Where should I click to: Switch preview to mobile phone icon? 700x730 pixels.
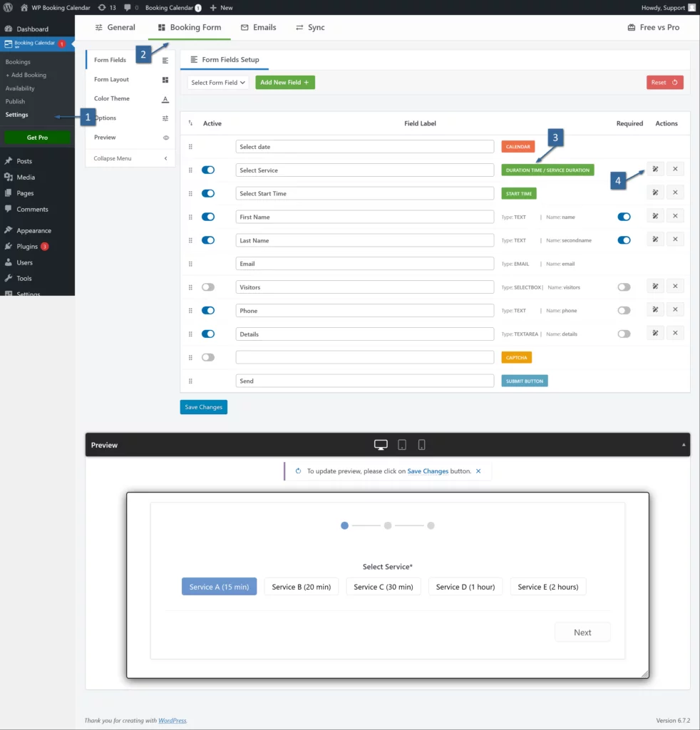pyautogui.click(x=421, y=445)
